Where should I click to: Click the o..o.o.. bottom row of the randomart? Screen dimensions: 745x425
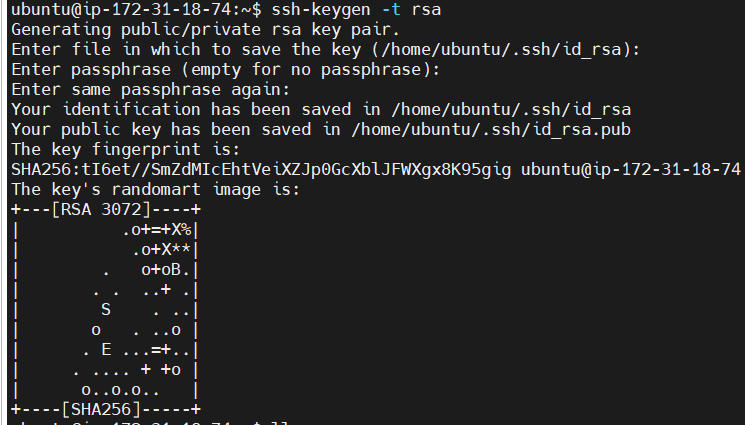(120, 390)
